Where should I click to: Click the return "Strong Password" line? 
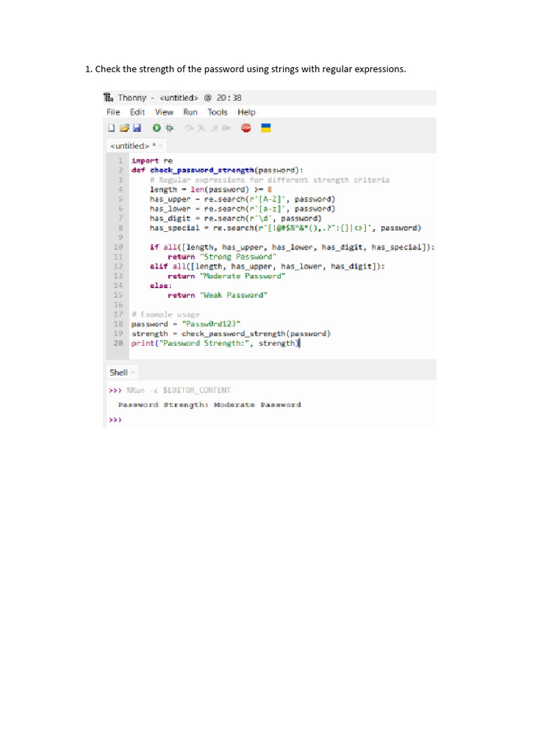(222, 257)
